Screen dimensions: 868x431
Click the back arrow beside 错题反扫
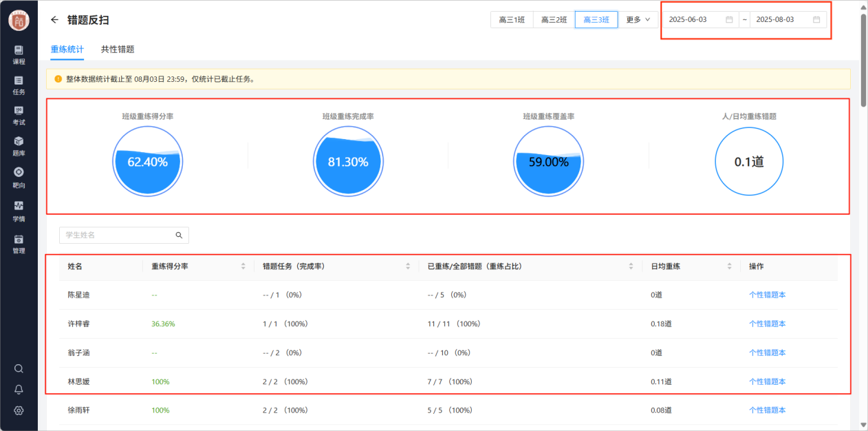pyautogui.click(x=54, y=20)
